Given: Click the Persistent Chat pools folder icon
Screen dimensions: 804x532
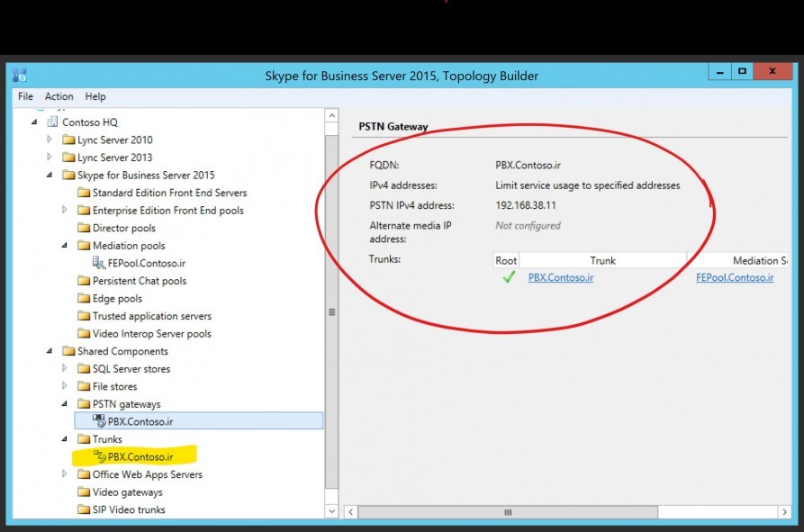Looking at the screenshot, I should click(84, 281).
